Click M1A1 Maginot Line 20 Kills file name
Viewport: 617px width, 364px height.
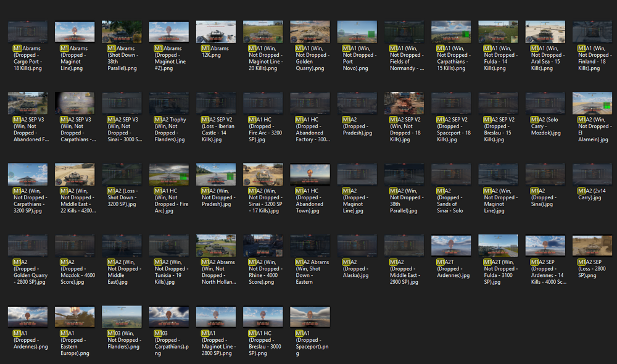(265, 58)
